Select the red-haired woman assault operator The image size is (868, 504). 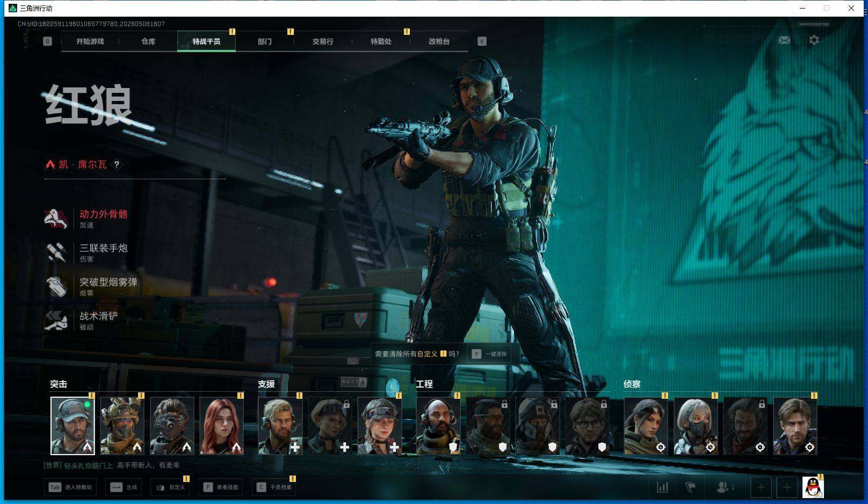[x=221, y=426]
